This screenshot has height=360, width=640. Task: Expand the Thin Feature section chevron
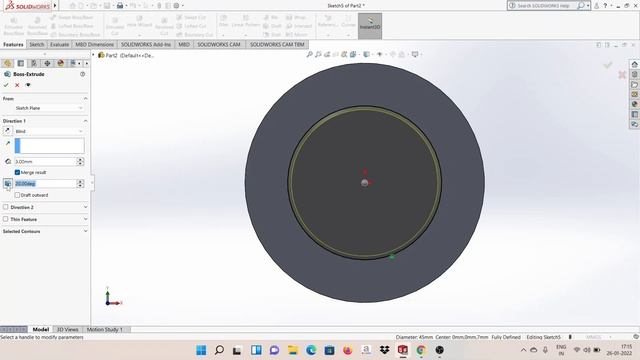[x=85, y=219]
